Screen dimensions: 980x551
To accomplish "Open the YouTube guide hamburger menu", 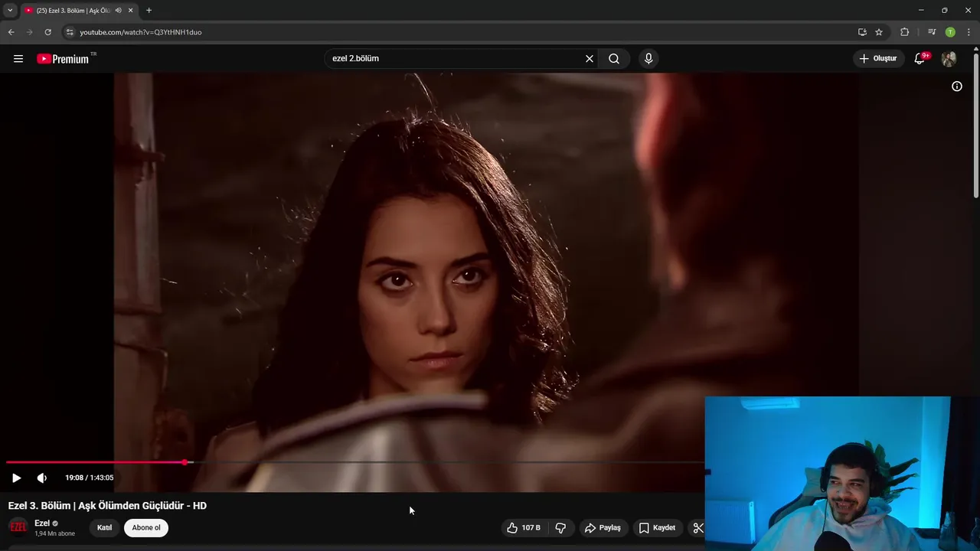I will pyautogui.click(x=18, y=59).
